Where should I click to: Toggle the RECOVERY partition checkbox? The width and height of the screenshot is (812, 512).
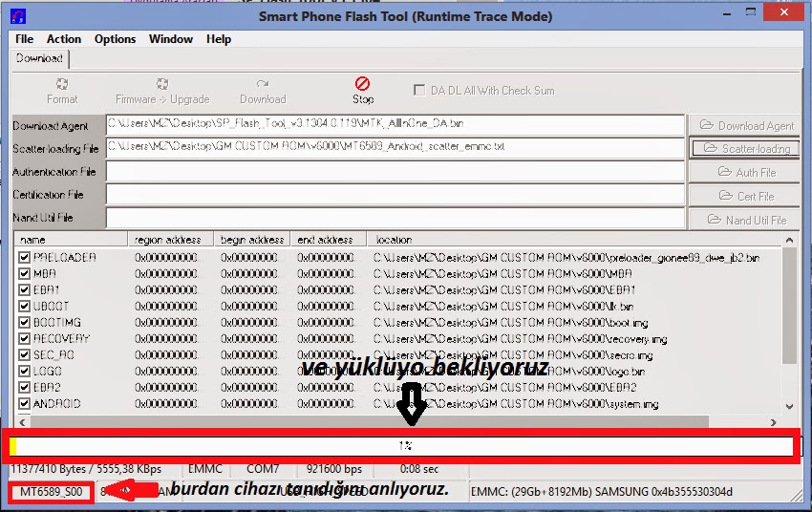(25, 339)
